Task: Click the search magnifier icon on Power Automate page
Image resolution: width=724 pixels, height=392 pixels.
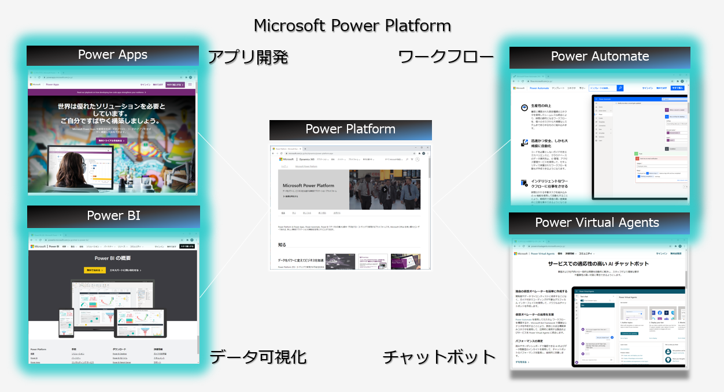Action: pos(620,88)
